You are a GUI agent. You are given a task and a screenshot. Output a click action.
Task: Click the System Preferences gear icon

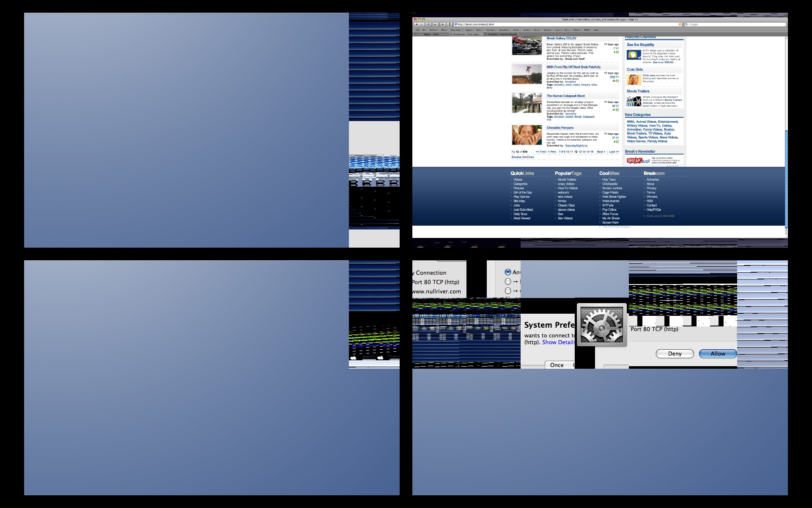tap(601, 325)
